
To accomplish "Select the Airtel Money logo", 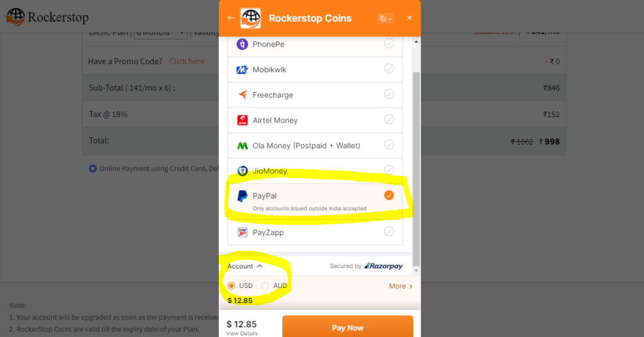I will click(x=242, y=120).
